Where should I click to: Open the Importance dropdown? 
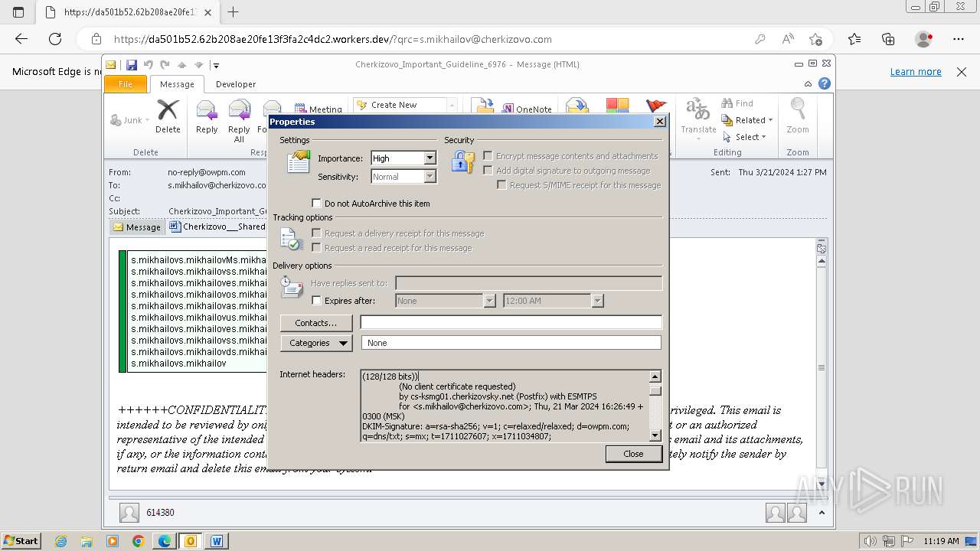coord(430,158)
